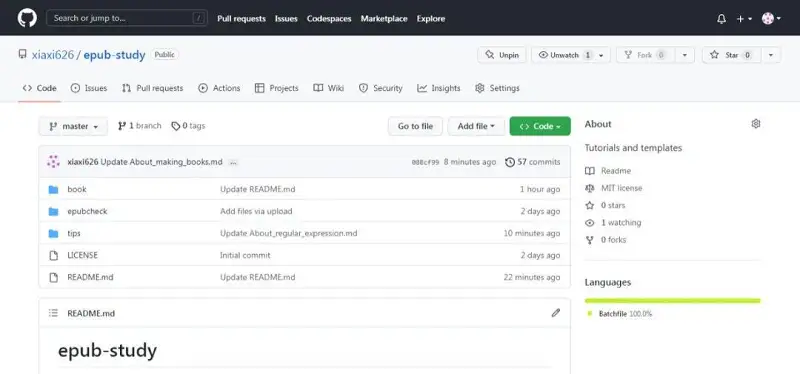Viewport: 800px width, 374px height.
Task: Open Add file dropdown
Action: [x=476, y=126]
